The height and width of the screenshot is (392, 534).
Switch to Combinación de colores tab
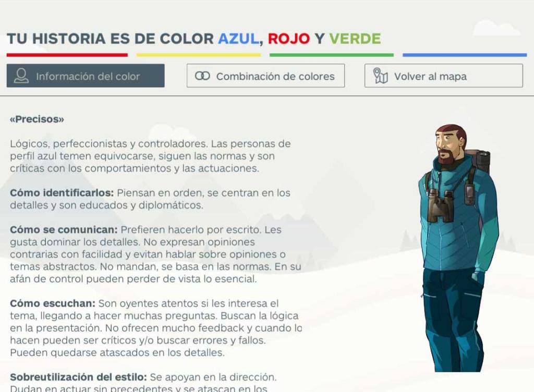coord(265,76)
